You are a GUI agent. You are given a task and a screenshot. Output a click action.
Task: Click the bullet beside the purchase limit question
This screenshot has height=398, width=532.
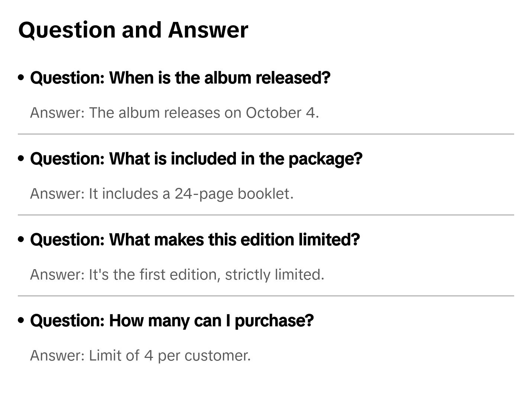click(x=21, y=320)
